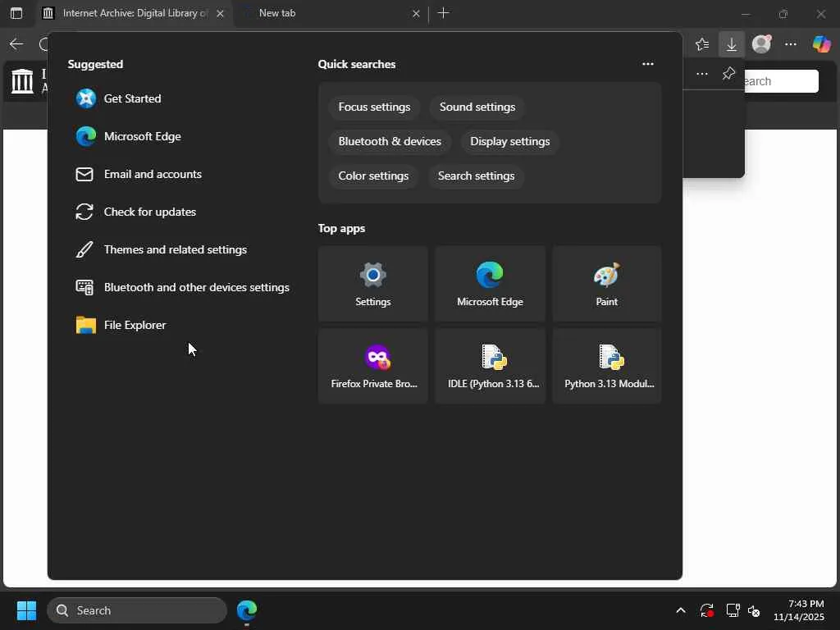
Task: Open Edge from the taskbar
Action: (x=246, y=610)
